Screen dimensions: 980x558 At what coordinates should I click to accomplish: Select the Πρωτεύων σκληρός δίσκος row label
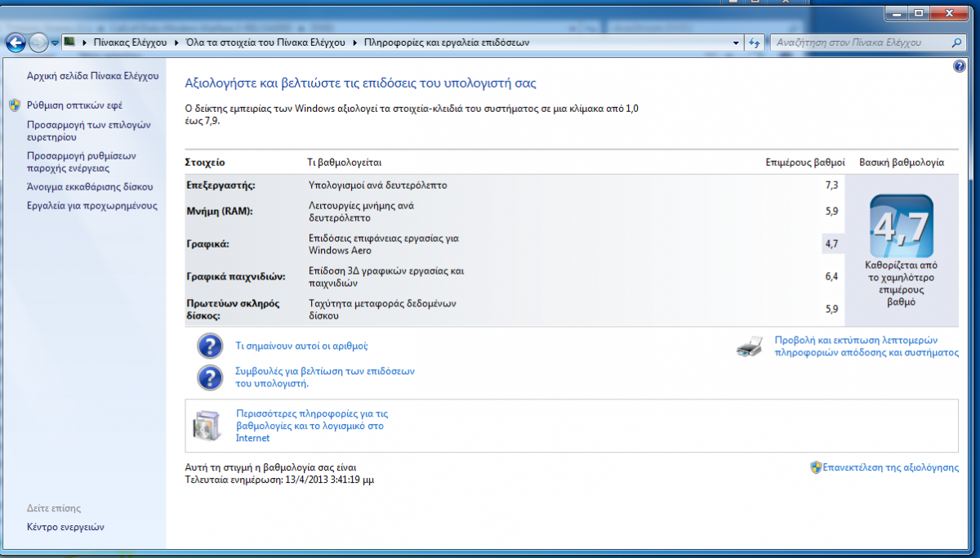click(233, 309)
